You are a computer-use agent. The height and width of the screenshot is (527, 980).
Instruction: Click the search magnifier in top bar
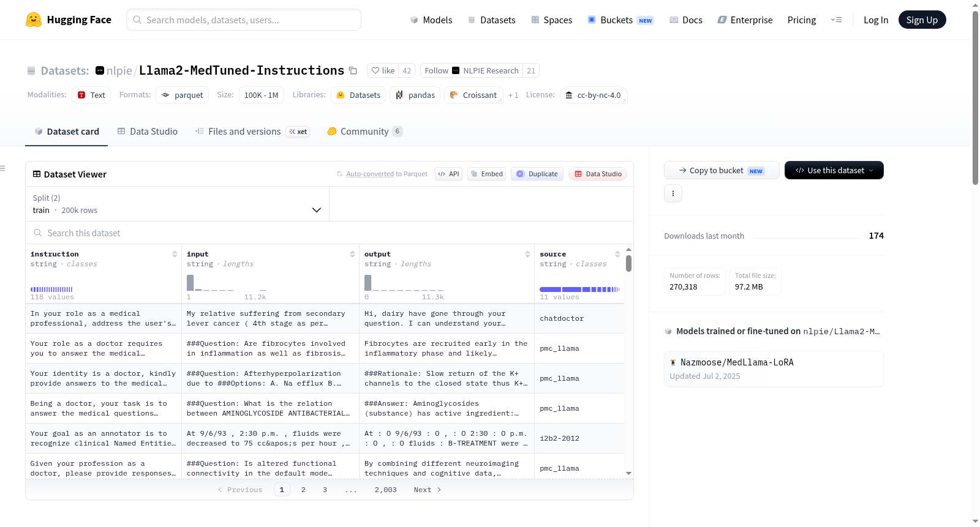point(137,20)
